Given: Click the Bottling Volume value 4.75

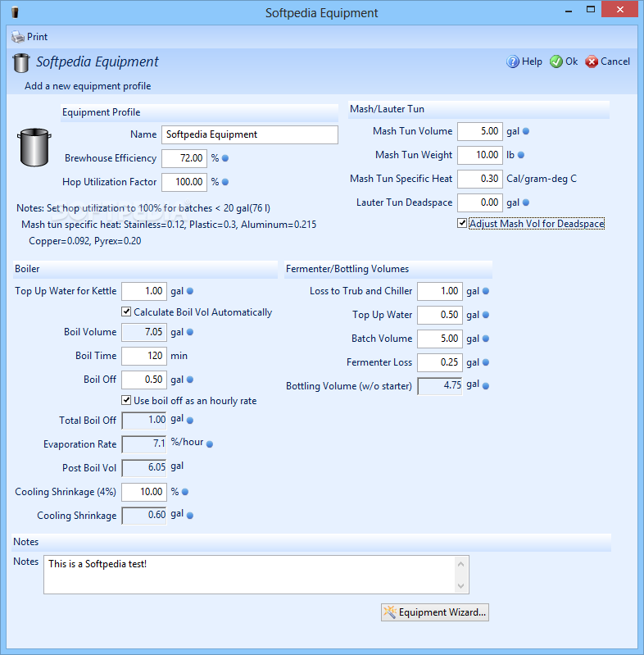Looking at the screenshot, I should tap(440, 386).
